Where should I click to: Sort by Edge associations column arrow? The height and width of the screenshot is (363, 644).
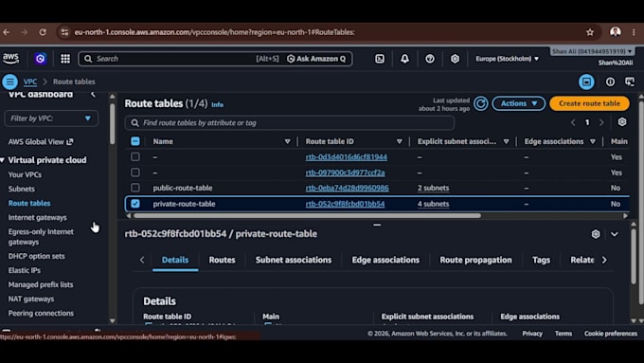point(593,141)
